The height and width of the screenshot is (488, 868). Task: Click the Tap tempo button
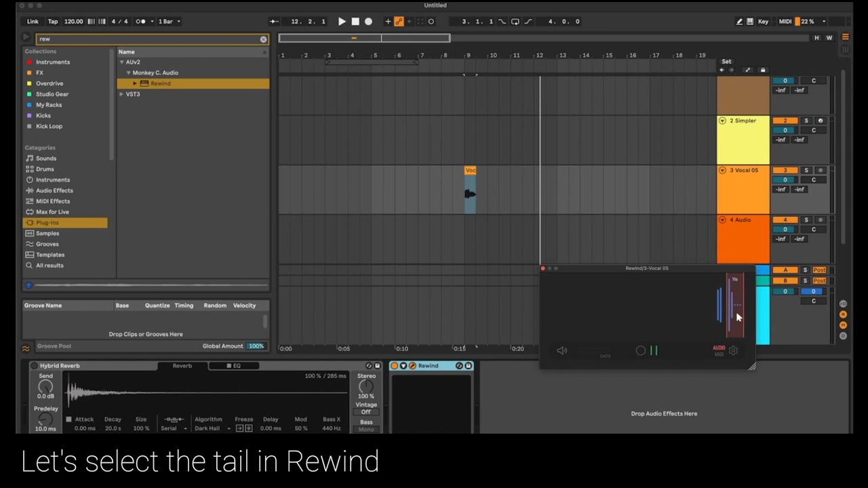pos(53,22)
